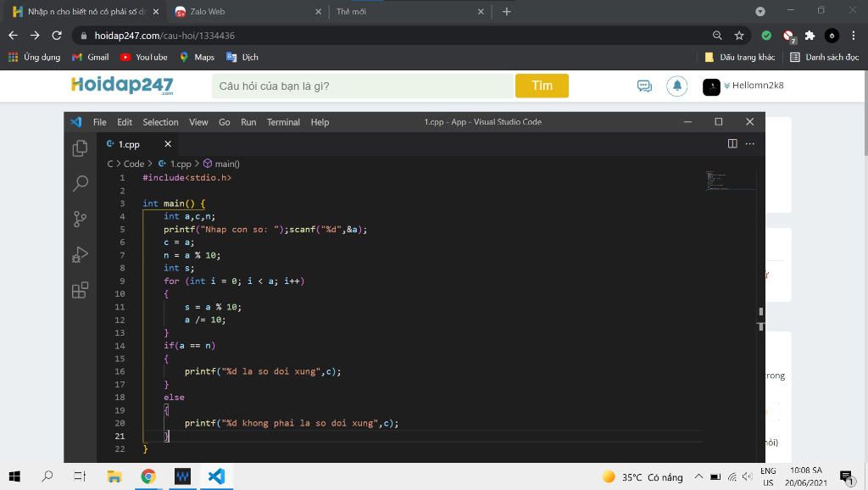
Task: Open the Search view in VS Code
Action: [80, 183]
